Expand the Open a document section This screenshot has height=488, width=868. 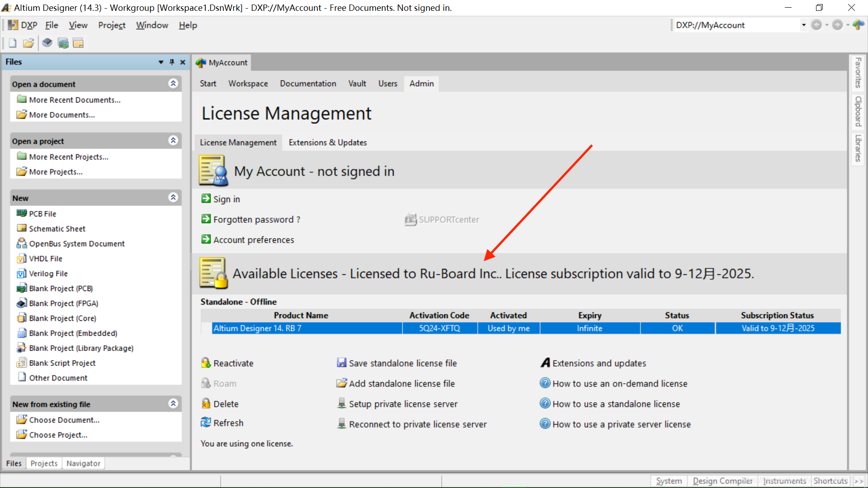tap(174, 84)
